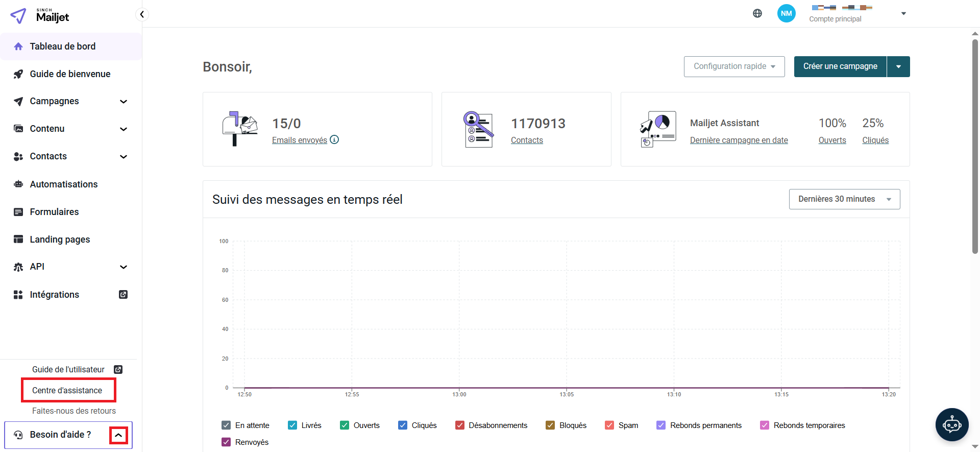
Task: Click the Cliqués link under 25%
Action: [875, 140]
